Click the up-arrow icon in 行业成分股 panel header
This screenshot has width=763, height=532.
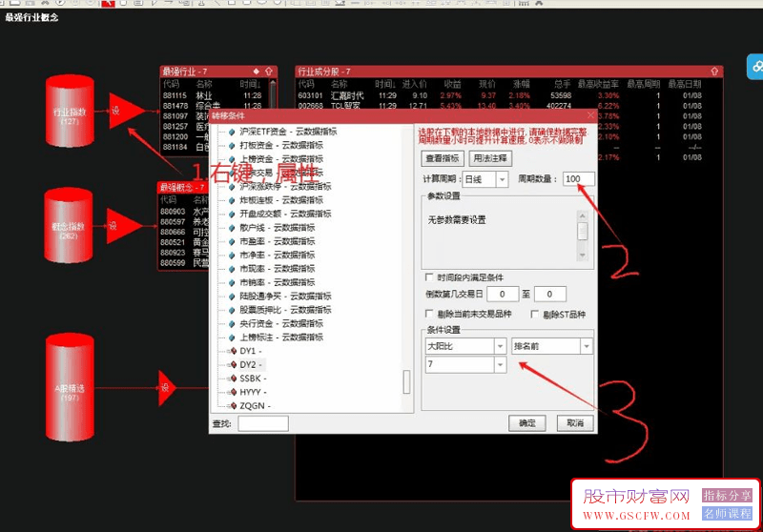714,71
